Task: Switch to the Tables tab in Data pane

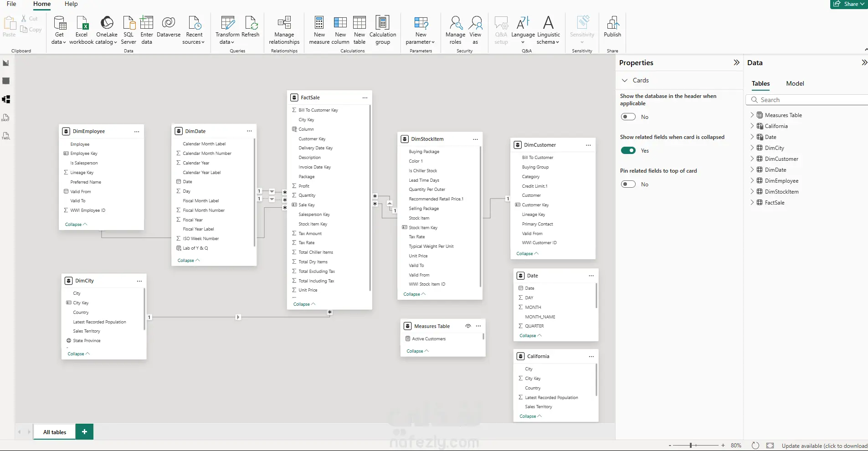Action: (760, 83)
